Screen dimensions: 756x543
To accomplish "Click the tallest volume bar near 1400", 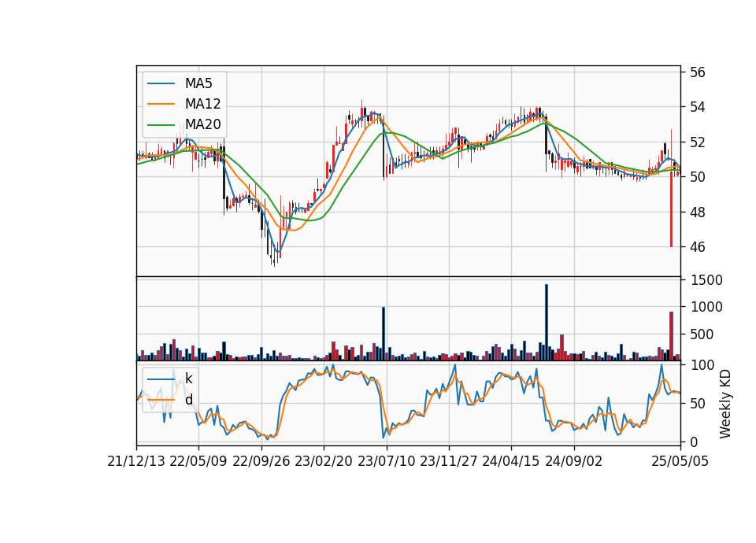I will coord(547,323).
